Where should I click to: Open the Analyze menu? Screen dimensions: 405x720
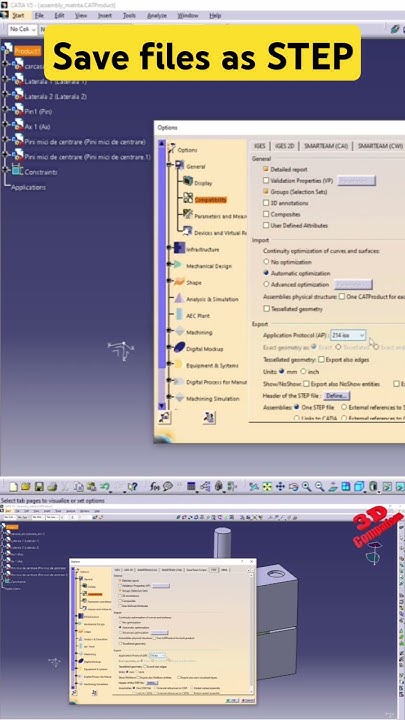click(x=157, y=15)
